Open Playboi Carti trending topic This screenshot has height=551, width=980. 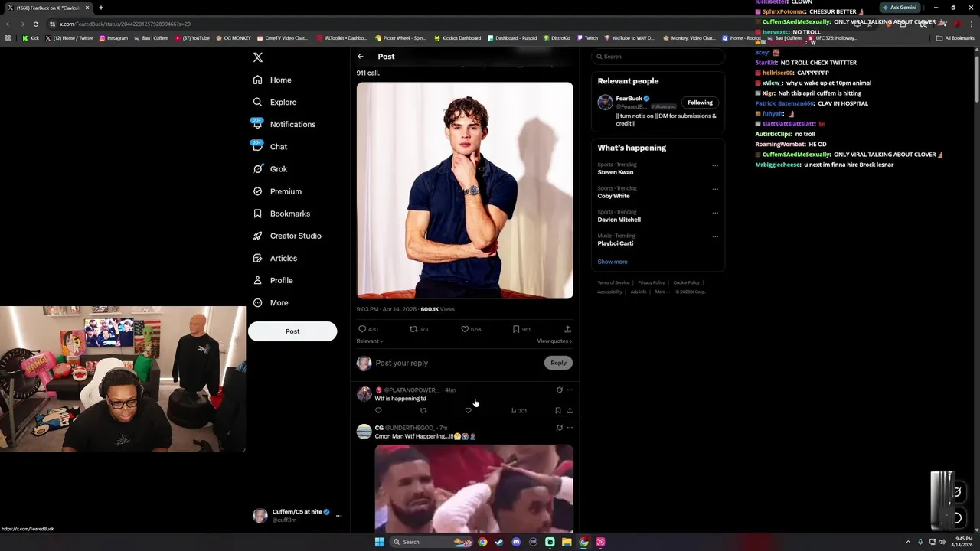click(x=615, y=243)
